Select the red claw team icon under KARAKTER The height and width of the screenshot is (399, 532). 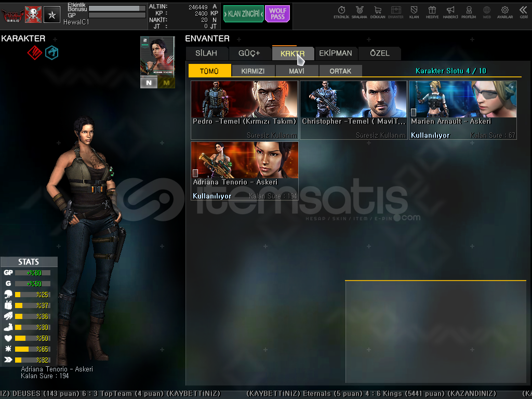(35, 52)
